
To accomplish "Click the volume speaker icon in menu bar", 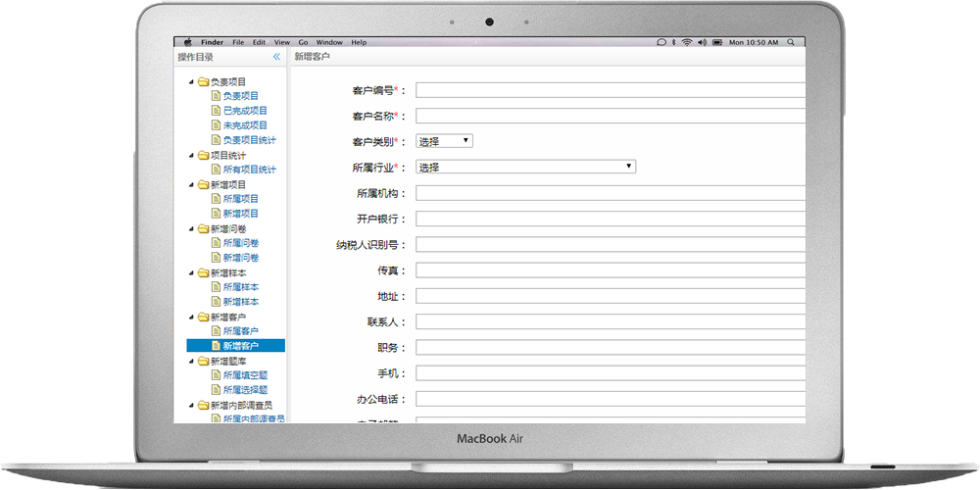I will [702, 42].
